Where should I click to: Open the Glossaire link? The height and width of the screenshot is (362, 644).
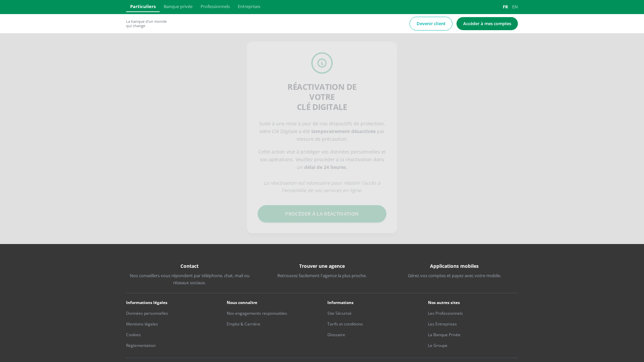336,335
